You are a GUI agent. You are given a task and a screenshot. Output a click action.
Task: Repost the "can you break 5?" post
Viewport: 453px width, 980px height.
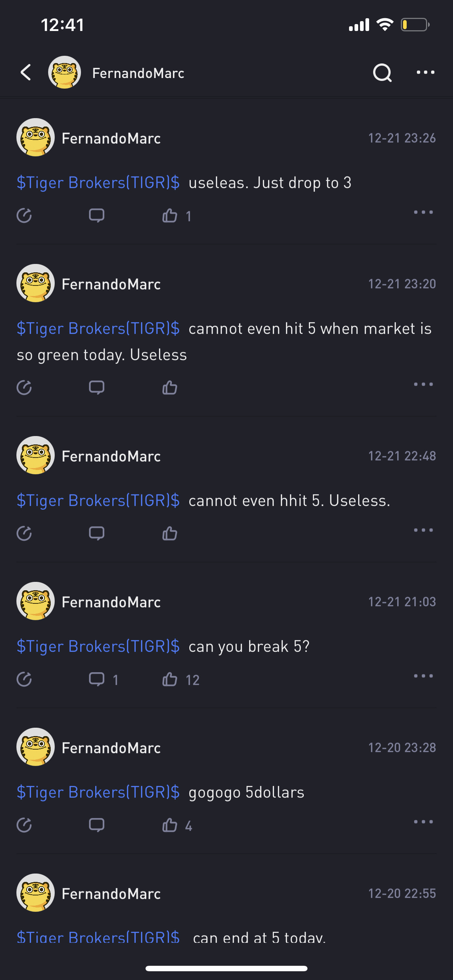[x=24, y=679]
